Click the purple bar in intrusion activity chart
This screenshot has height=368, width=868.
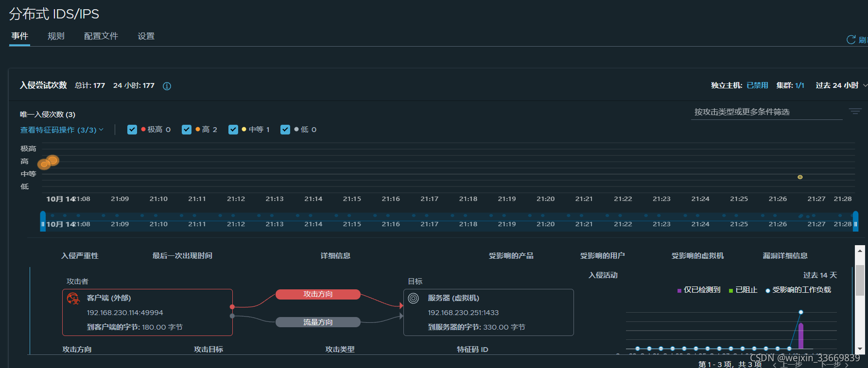pyautogui.click(x=801, y=335)
